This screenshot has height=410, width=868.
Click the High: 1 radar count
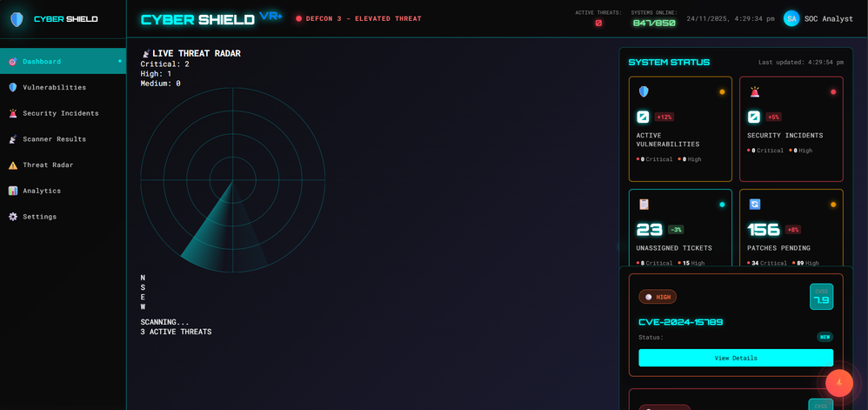pyautogui.click(x=156, y=74)
